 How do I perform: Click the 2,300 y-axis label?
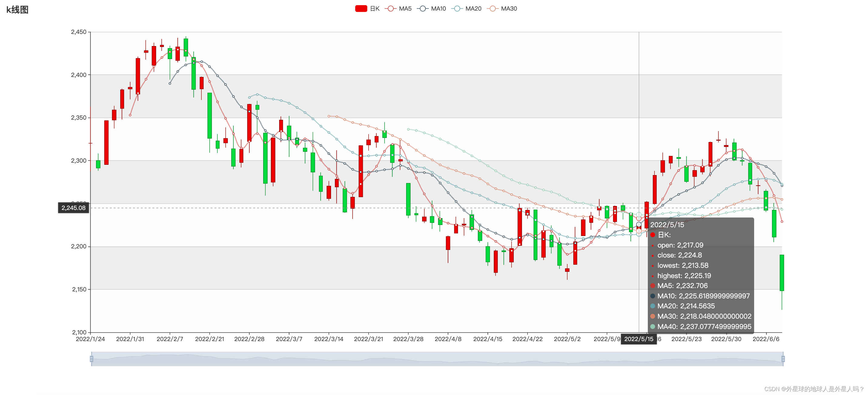78,161
